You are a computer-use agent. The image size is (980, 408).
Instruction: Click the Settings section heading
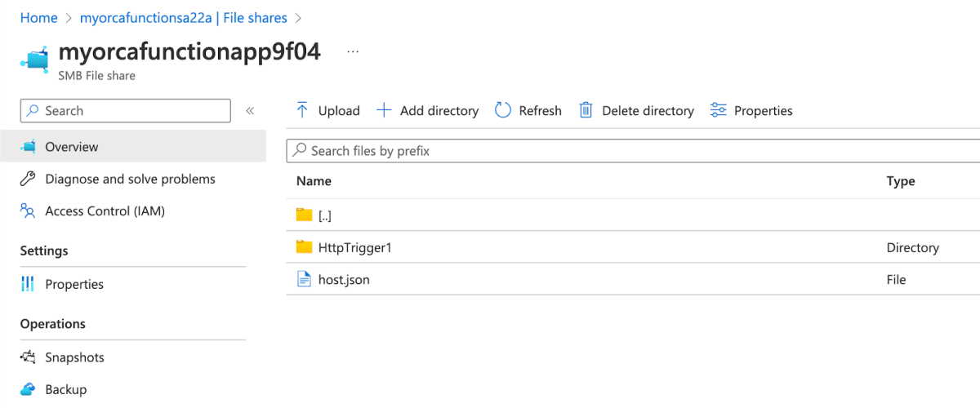44,251
